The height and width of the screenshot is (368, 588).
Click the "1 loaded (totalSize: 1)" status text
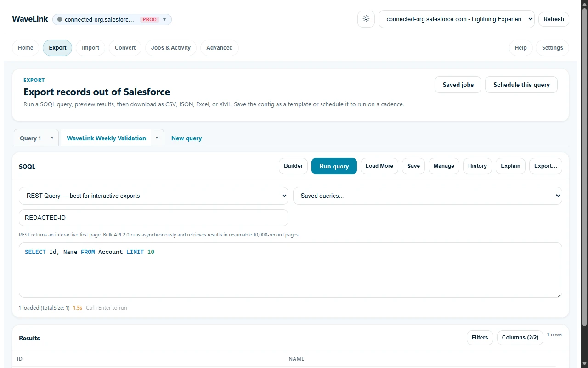44,308
